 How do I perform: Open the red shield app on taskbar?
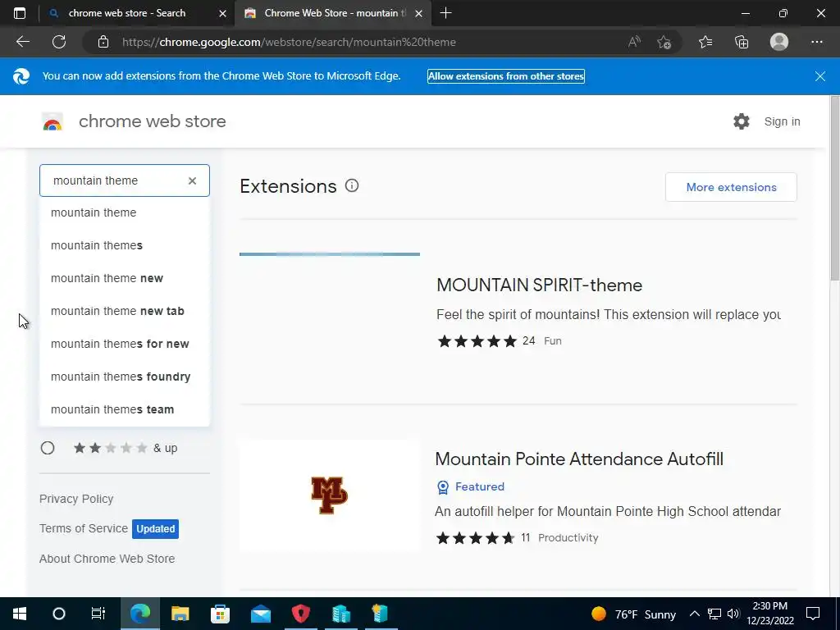[x=300, y=614]
